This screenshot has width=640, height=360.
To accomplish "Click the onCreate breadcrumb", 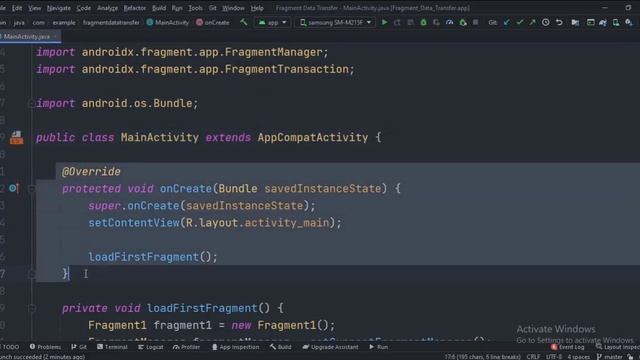I will 213,22.
